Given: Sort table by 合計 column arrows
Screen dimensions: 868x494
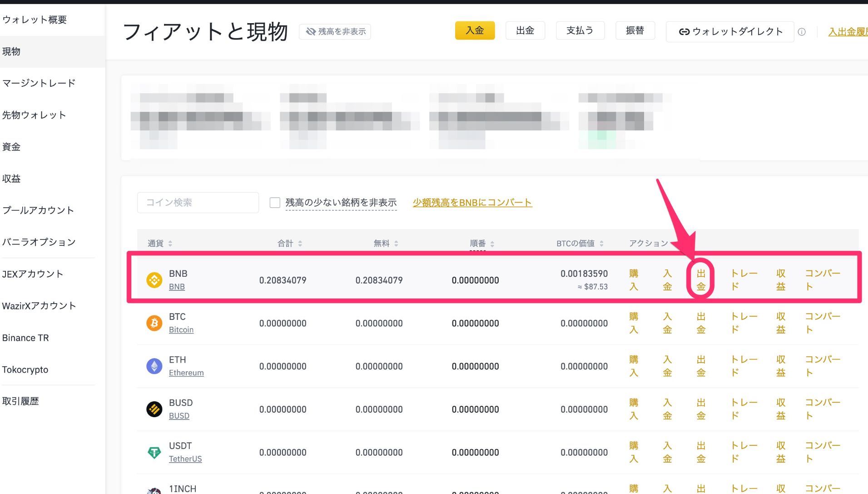Looking at the screenshot, I should tap(300, 244).
